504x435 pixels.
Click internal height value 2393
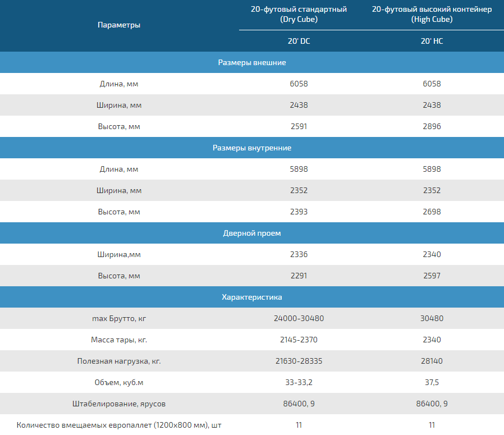[x=299, y=212]
